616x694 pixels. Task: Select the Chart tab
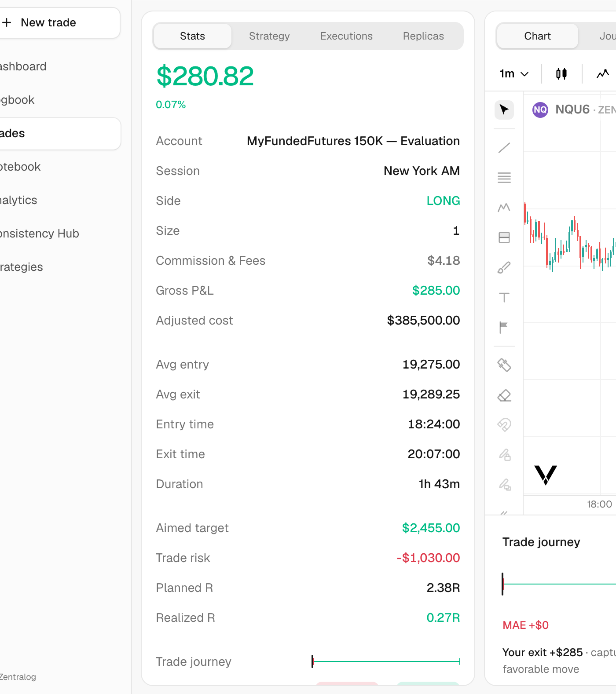click(x=537, y=36)
